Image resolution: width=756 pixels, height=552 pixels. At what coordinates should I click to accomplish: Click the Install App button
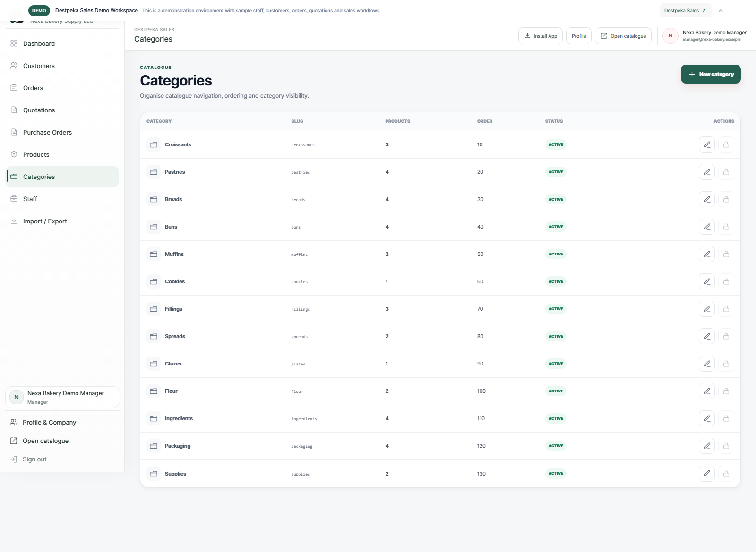click(541, 36)
